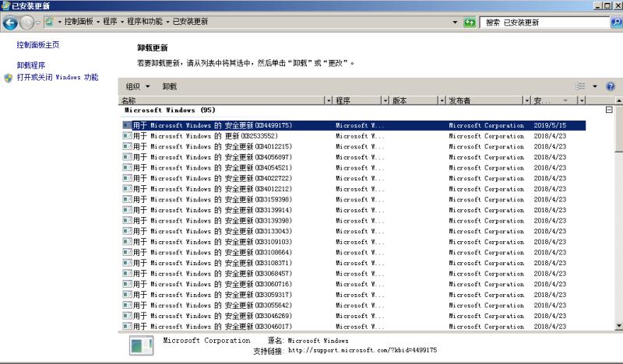Click the forward navigation arrow button

click(x=27, y=23)
